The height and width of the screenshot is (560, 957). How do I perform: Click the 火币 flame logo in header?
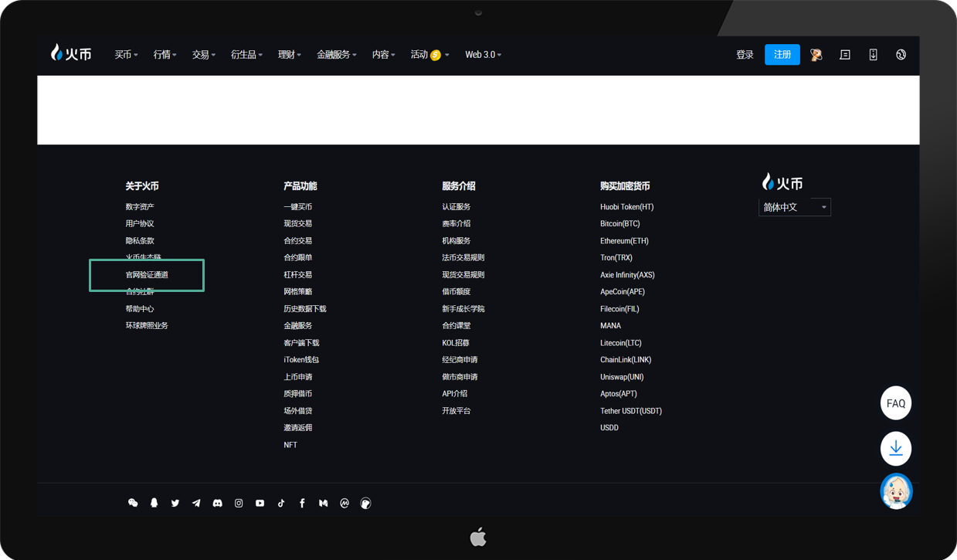(x=71, y=53)
